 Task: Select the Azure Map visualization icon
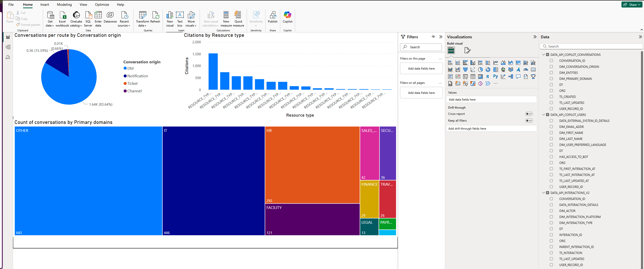tap(518, 70)
